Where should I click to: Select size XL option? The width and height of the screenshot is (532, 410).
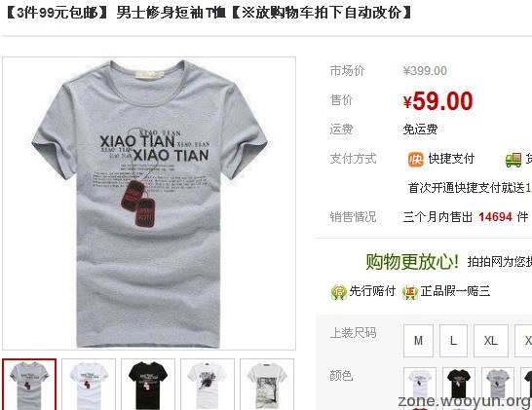point(491,341)
